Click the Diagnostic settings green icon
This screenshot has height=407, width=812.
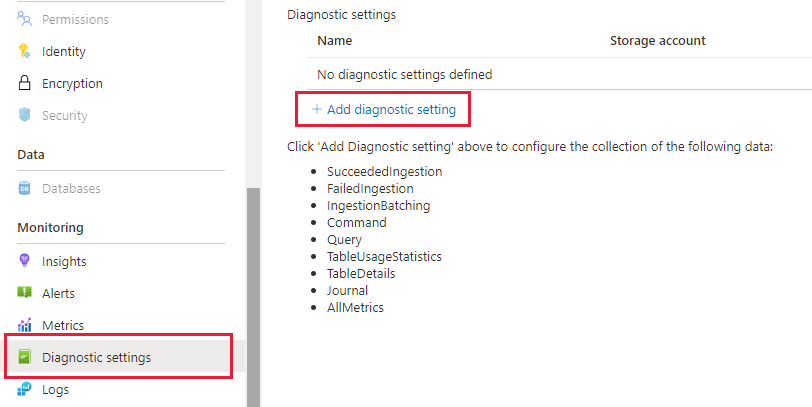(x=25, y=357)
